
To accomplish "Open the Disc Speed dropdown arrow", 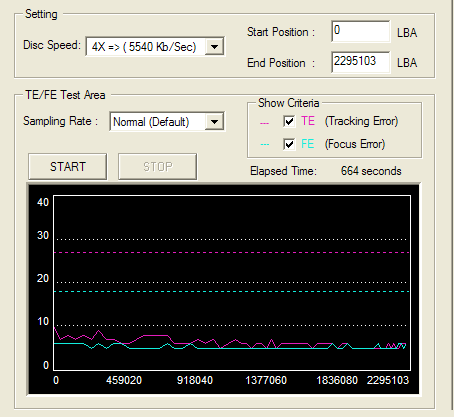I will (x=214, y=47).
